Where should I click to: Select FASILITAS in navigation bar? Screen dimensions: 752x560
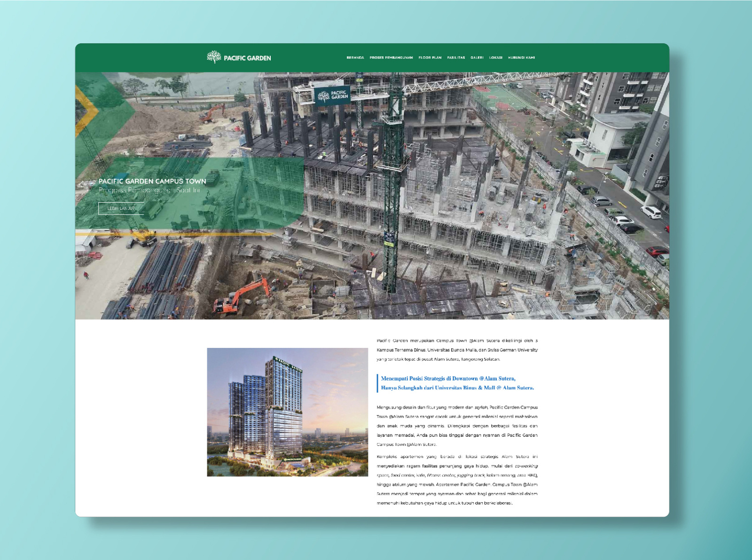pyautogui.click(x=456, y=58)
